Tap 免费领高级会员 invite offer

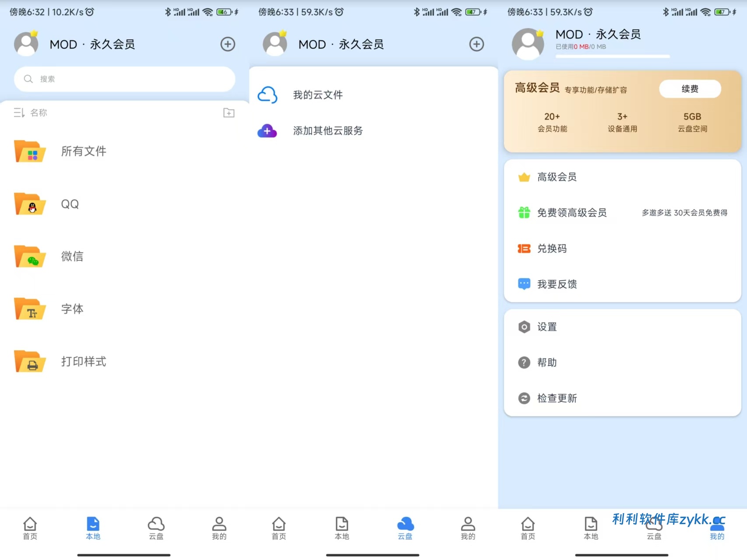click(571, 213)
